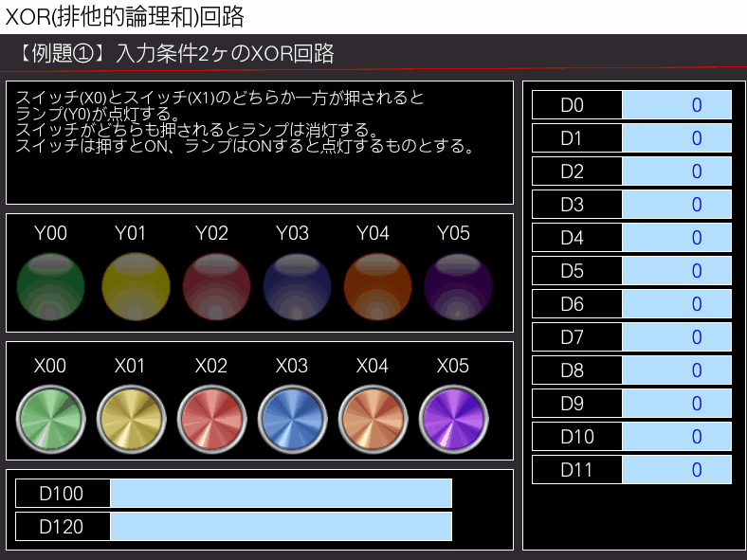Click the D9 register label
Screen dimensions: 747x560
[x=573, y=404]
